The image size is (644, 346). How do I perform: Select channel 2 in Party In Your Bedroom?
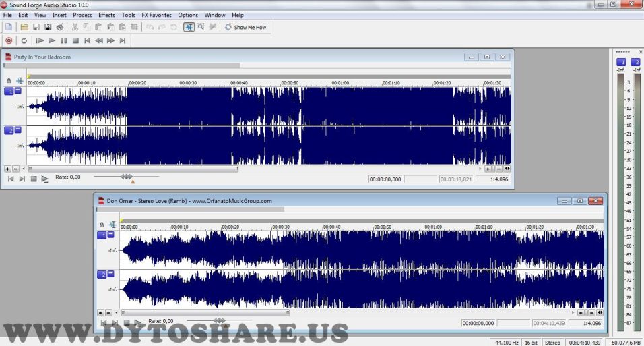[x=9, y=130]
